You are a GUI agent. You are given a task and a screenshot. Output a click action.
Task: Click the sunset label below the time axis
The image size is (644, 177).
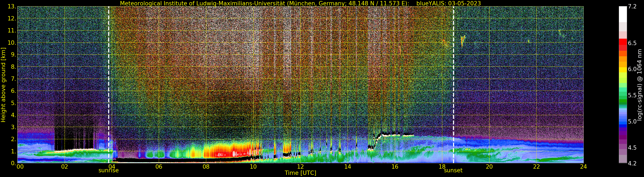coord(453,171)
